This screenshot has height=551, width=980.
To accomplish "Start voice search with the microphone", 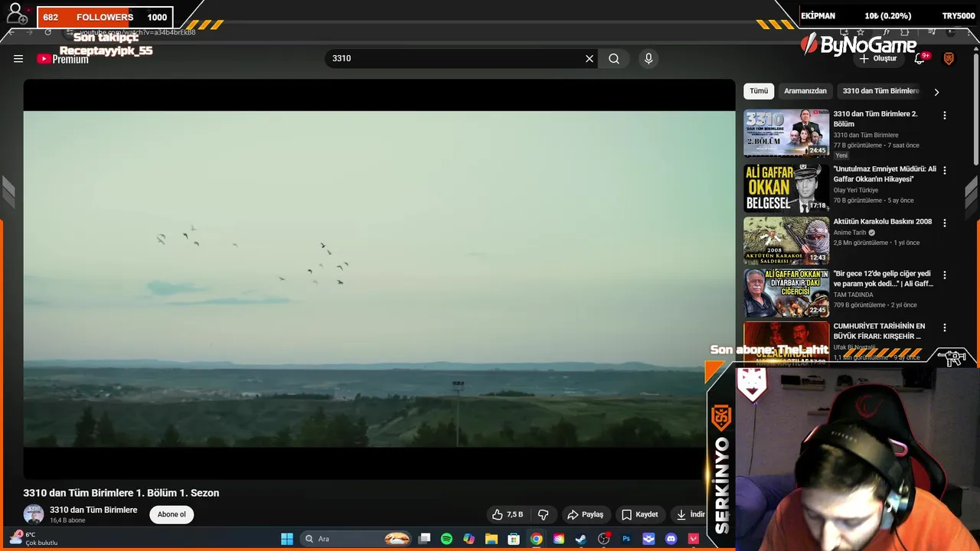I will click(648, 59).
